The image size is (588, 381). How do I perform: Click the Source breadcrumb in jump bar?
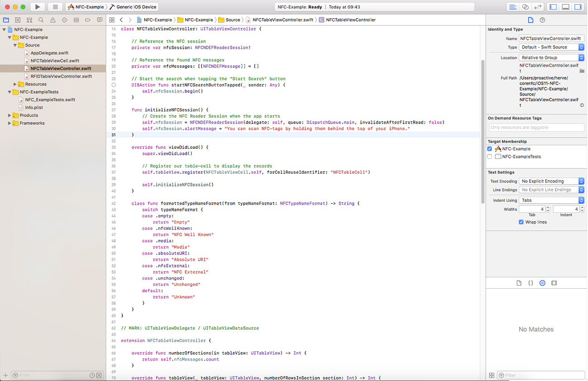coord(229,20)
